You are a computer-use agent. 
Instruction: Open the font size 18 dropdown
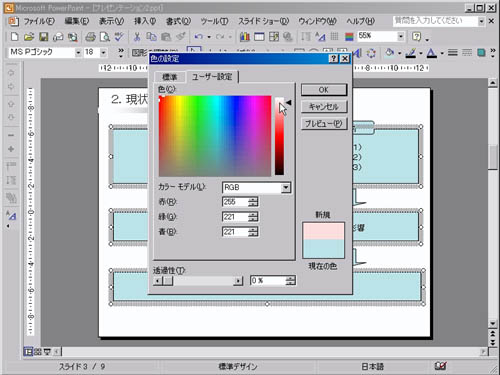103,52
